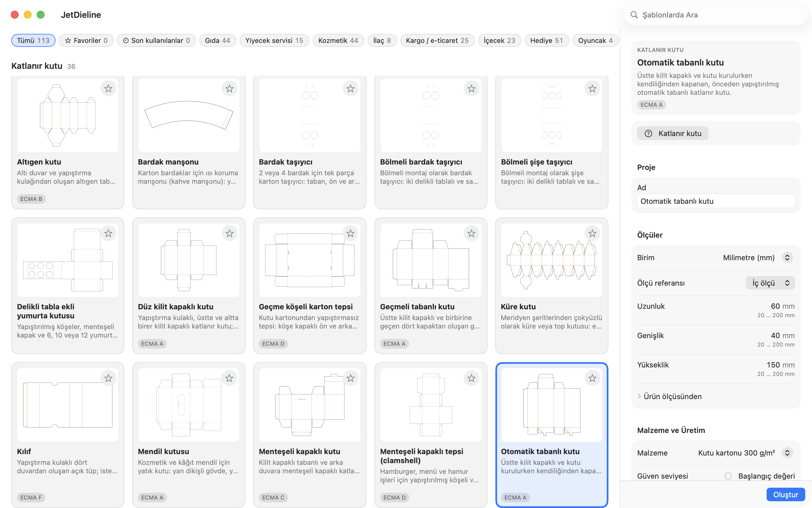The width and height of the screenshot is (812, 508).
Task: Star Geçme köşeli karton tepsi
Action: [x=350, y=233]
